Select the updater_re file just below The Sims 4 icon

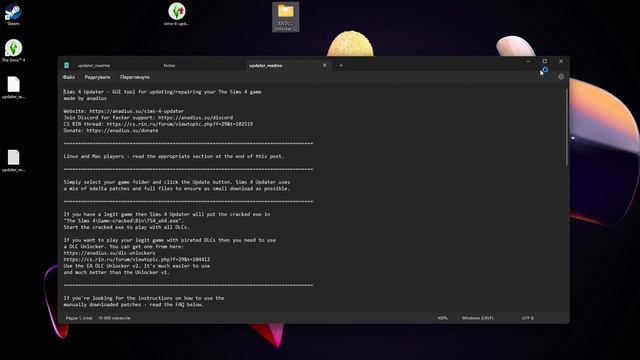[13, 88]
